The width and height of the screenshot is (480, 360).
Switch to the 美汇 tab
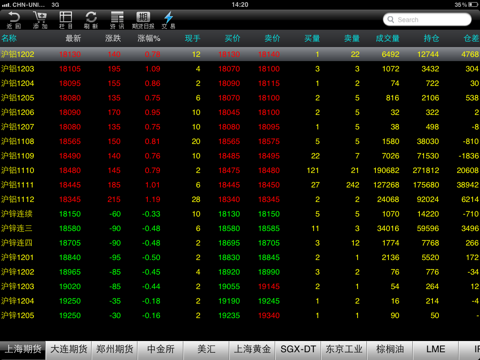click(206, 350)
